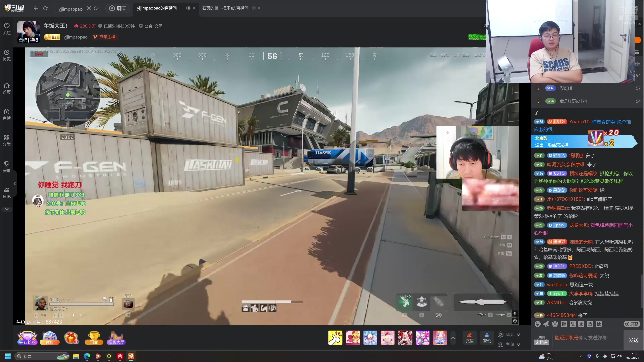Collapse the left sidebar panel arrow

(15, 183)
